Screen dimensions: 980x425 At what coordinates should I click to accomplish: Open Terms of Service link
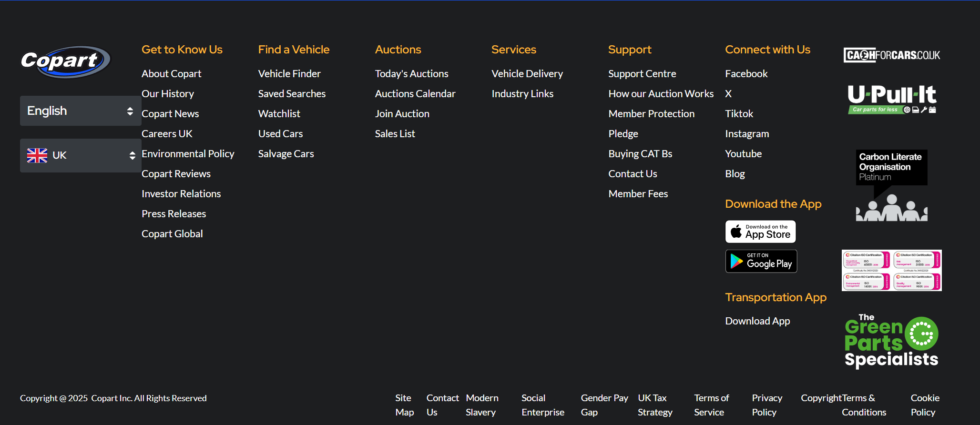(x=711, y=405)
